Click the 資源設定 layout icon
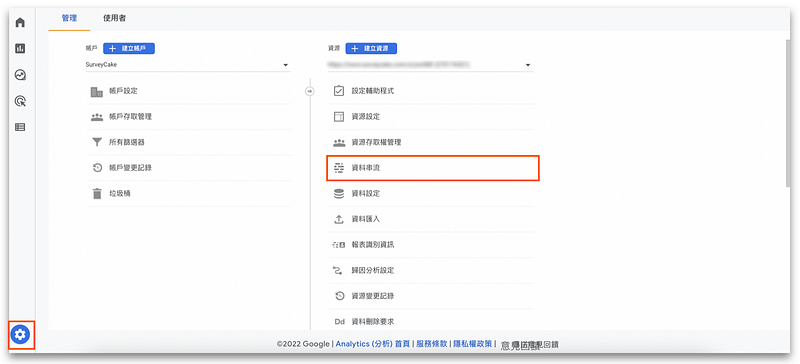This screenshot has width=800, height=364. [x=339, y=117]
